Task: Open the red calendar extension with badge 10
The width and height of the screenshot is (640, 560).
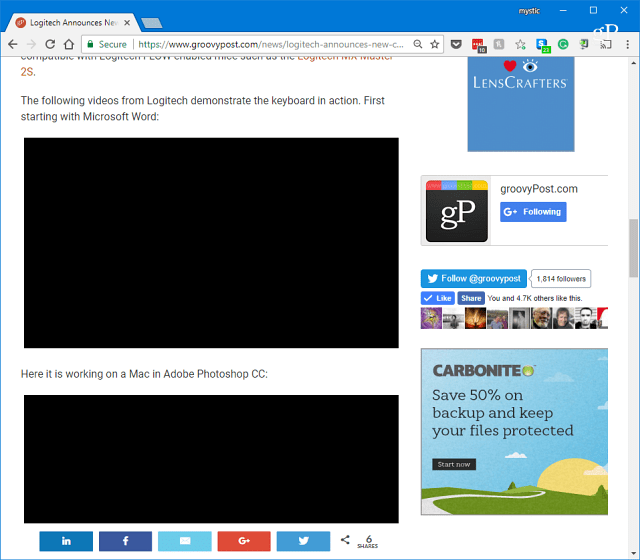Action: pos(478,45)
